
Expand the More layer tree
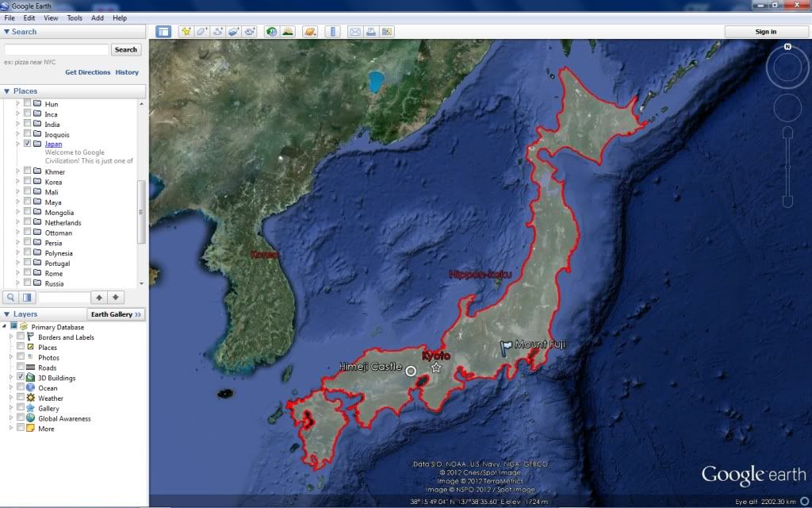(11, 428)
